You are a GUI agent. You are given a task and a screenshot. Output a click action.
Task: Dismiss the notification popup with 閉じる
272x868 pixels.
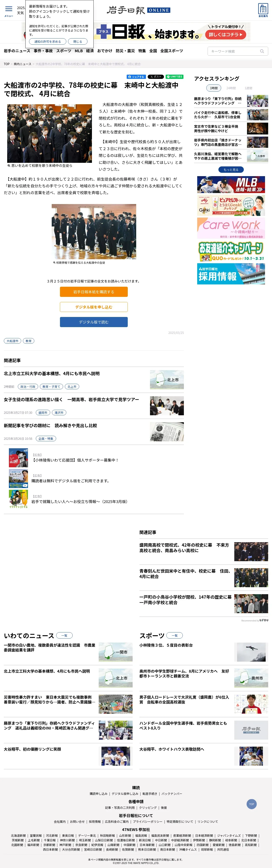(x=78, y=41)
